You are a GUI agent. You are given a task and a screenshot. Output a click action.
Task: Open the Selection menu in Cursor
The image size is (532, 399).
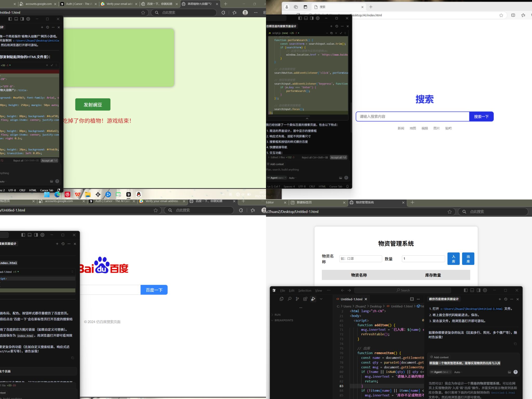304,290
